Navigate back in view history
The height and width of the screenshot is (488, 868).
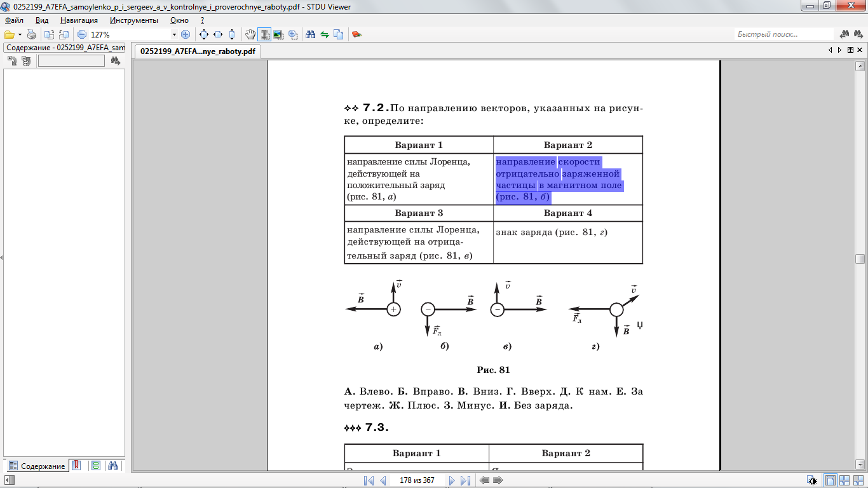pos(485,480)
